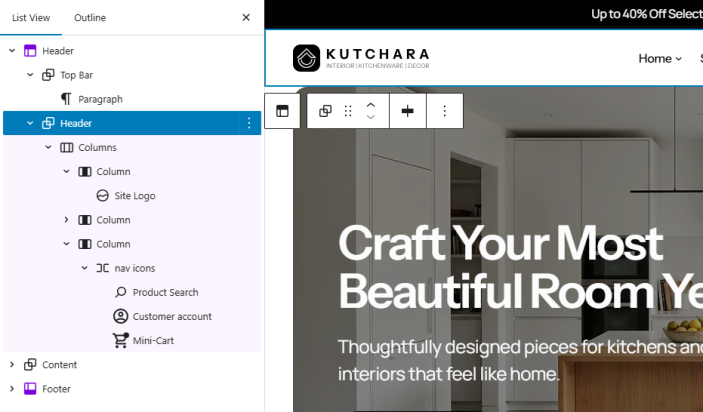Image resolution: width=703 pixels, height=412 pixels.
Task: Open options for selected Header row
Action: click(x=249, y=123)
